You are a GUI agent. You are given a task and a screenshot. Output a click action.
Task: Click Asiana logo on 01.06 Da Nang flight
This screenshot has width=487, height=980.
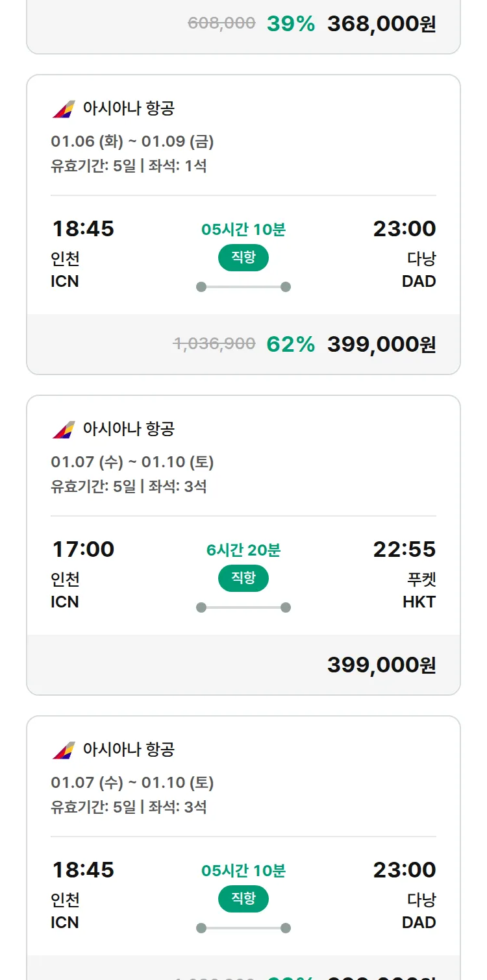[x=64, y=108]
